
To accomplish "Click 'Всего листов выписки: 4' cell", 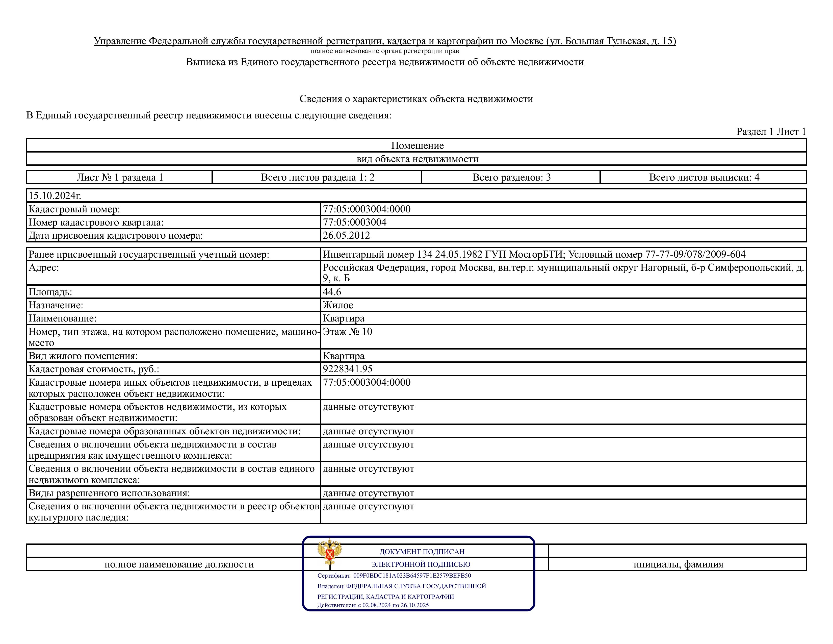I will tap(704, 177).
